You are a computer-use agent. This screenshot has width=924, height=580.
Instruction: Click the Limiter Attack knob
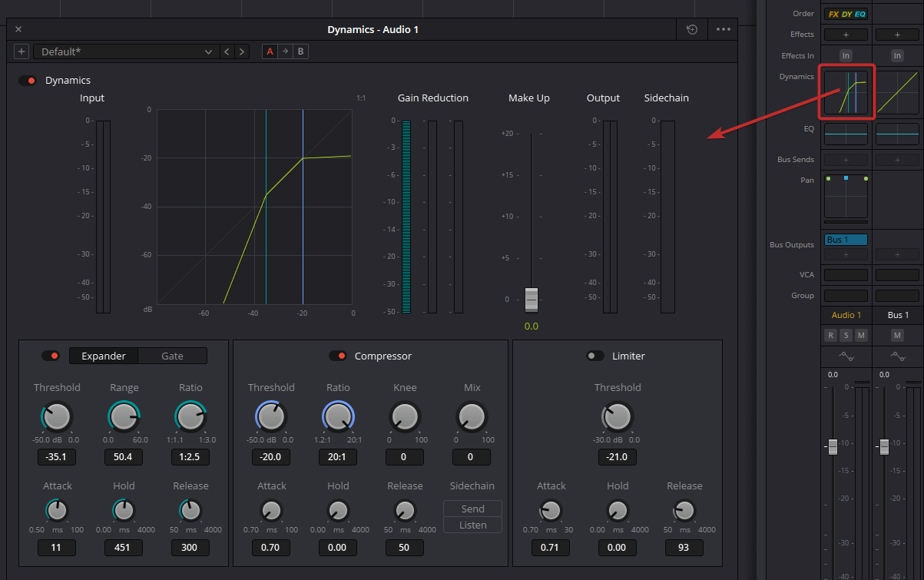click(x=551, y=509)
